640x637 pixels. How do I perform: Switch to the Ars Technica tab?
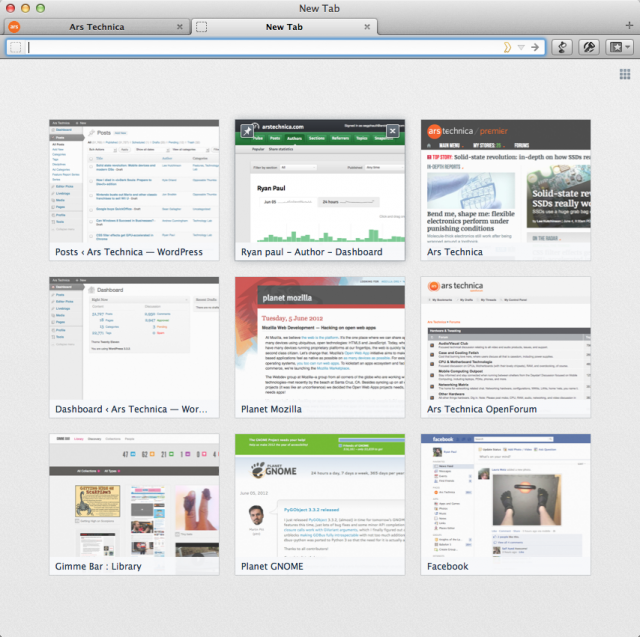click(x=97, y=27)
